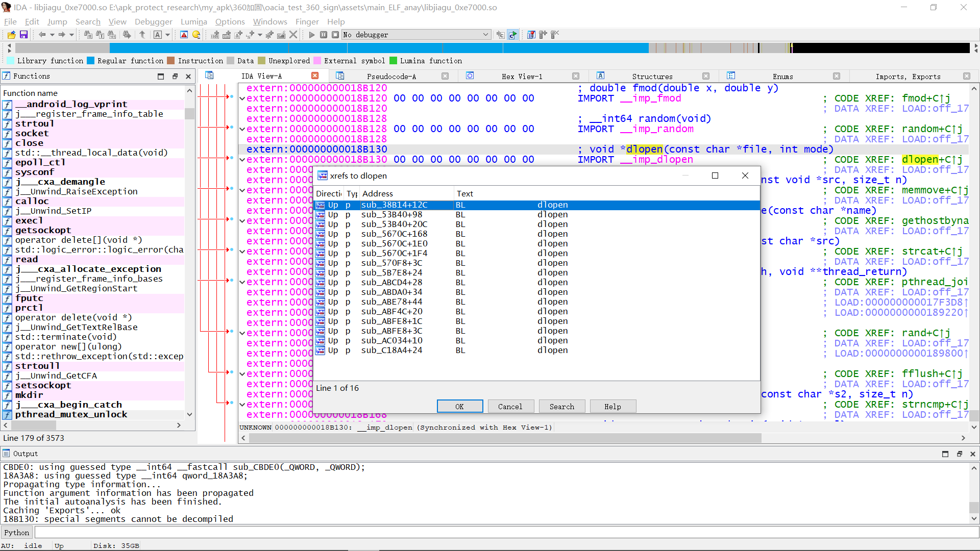Collapse the __imp_dlopen extern line chevron
Screen dimensions: 980x551
click(242, 160)
